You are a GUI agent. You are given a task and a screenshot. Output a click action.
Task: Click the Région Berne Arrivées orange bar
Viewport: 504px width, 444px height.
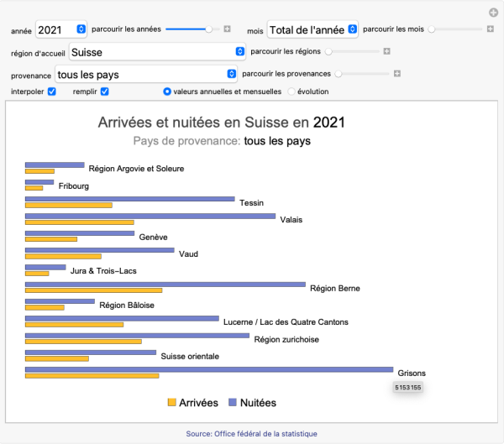click(x=92, y=290)
